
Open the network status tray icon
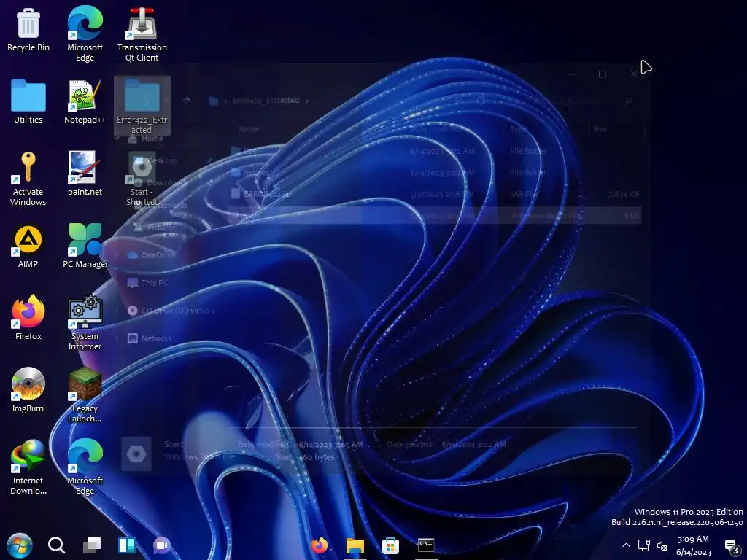click(x=644, y=545)
